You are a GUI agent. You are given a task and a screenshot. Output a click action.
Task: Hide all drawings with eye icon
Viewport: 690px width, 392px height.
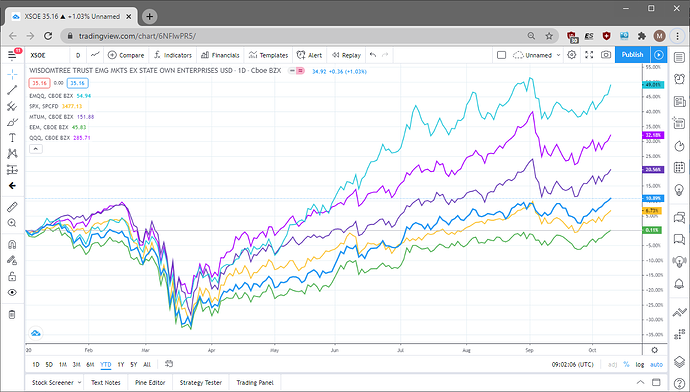click(x=12, y=293)
